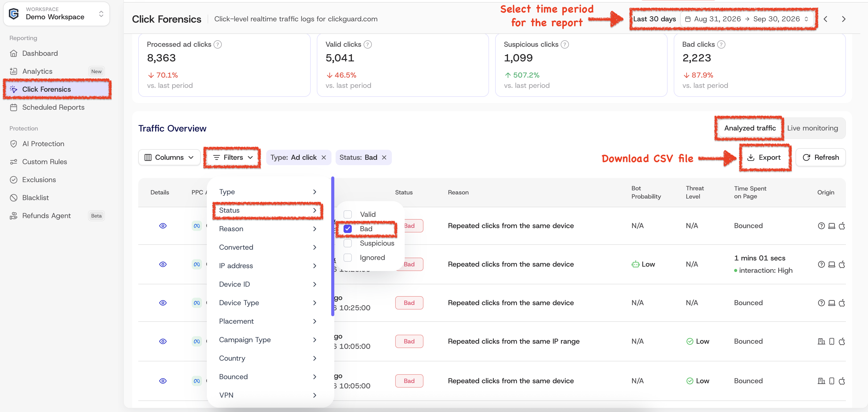Expand the Type filter submenu

268,192
